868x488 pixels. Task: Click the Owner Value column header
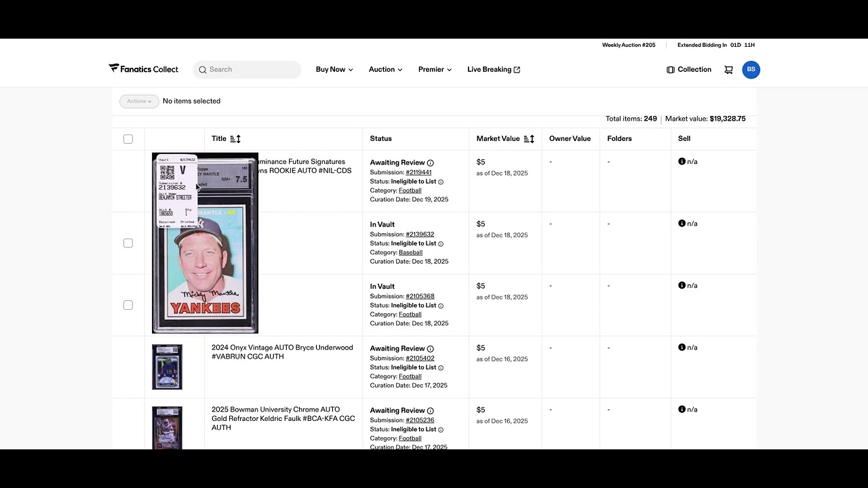pyautogui.click(x=570, y=139)
